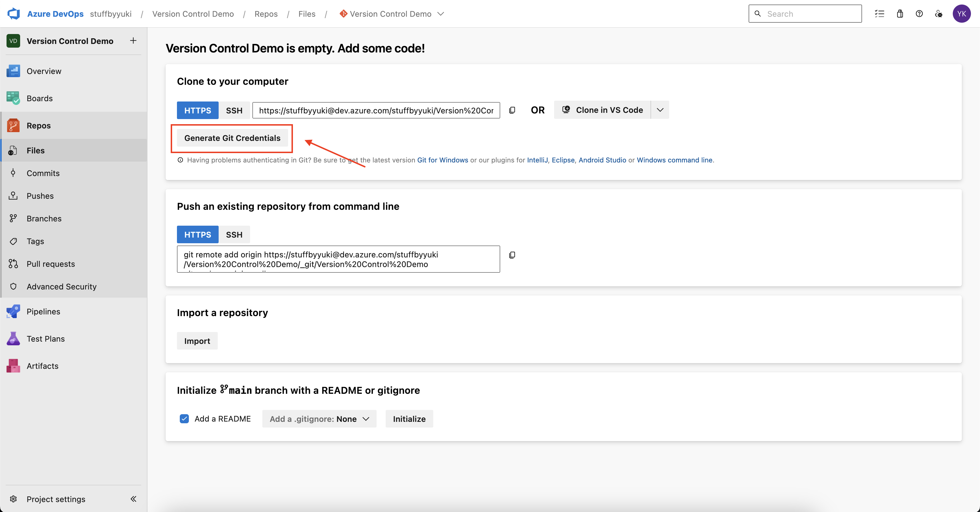
Task: Click the git remote add origin command box
Action: tap(338, 259)
